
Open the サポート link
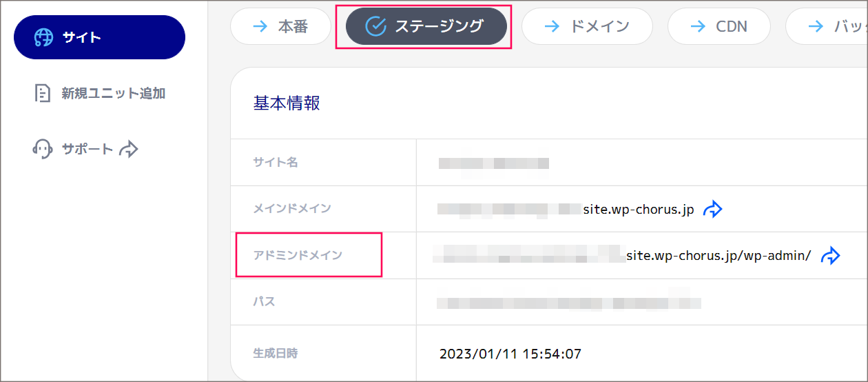[85, 149]
